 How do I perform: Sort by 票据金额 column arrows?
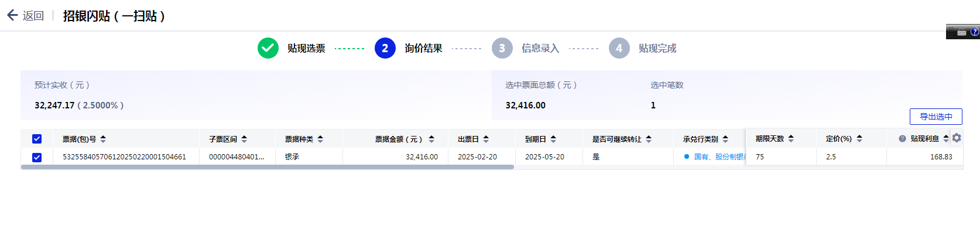431,139
